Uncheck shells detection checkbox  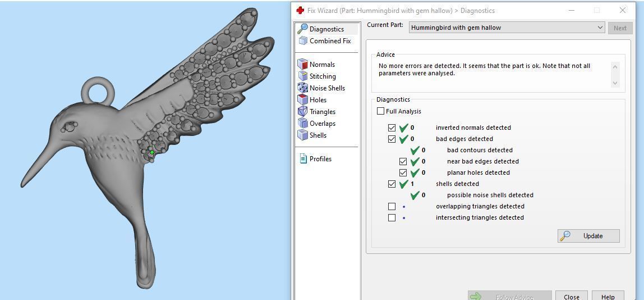point(392,184)
